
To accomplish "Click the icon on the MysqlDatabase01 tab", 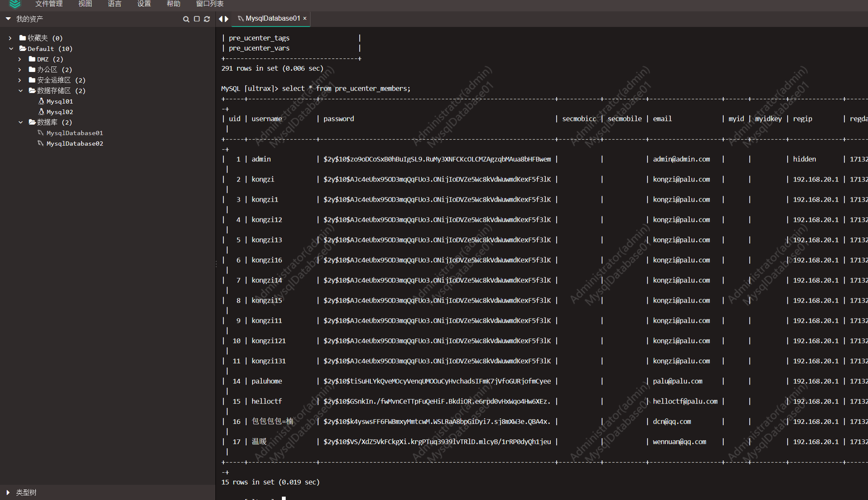I will [x=241, y=19].
